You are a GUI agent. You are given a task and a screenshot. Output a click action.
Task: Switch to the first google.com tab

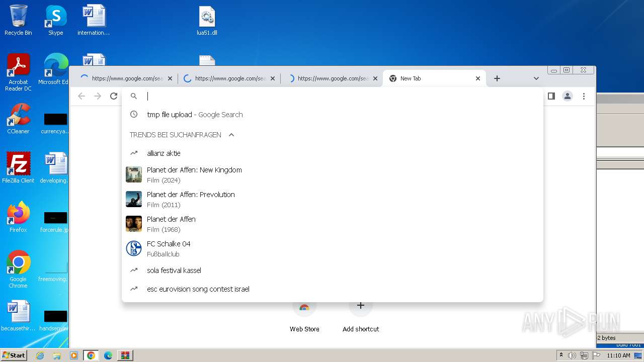coord(126,78)
